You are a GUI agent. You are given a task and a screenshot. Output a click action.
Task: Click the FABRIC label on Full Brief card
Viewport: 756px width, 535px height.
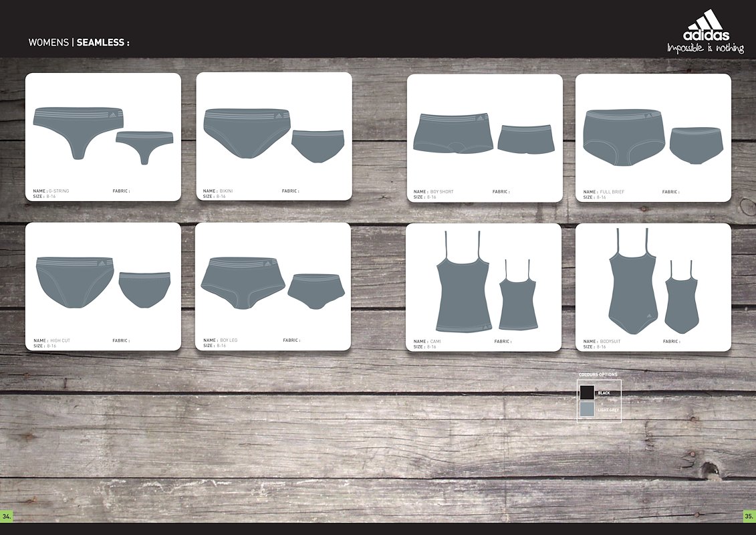tap(670, 192)
